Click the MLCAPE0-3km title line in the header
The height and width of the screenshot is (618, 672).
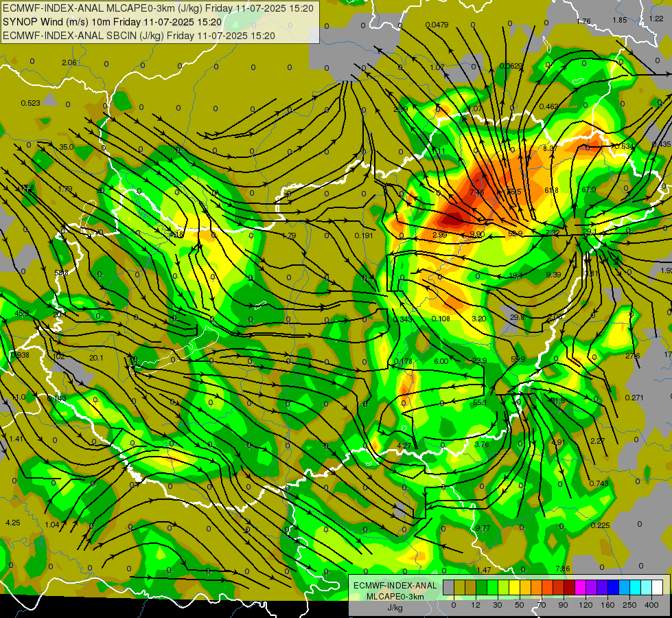(x=158, y=8)
